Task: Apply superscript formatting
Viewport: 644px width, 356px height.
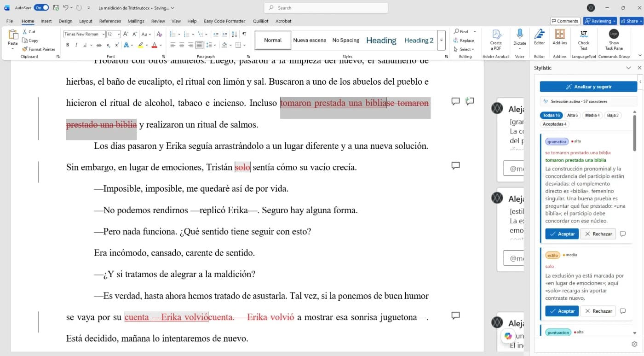Action: click(117, 45)
